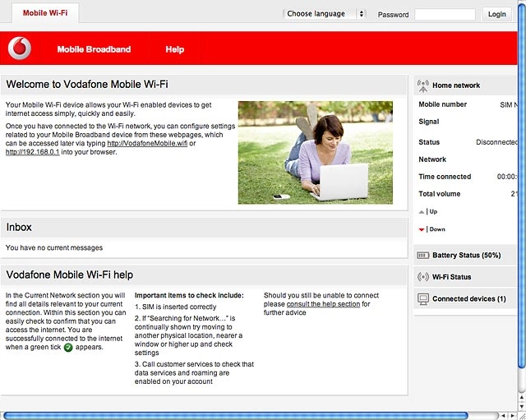
Task: Click the Connected devices monitor icon
Action: (423, 299)
